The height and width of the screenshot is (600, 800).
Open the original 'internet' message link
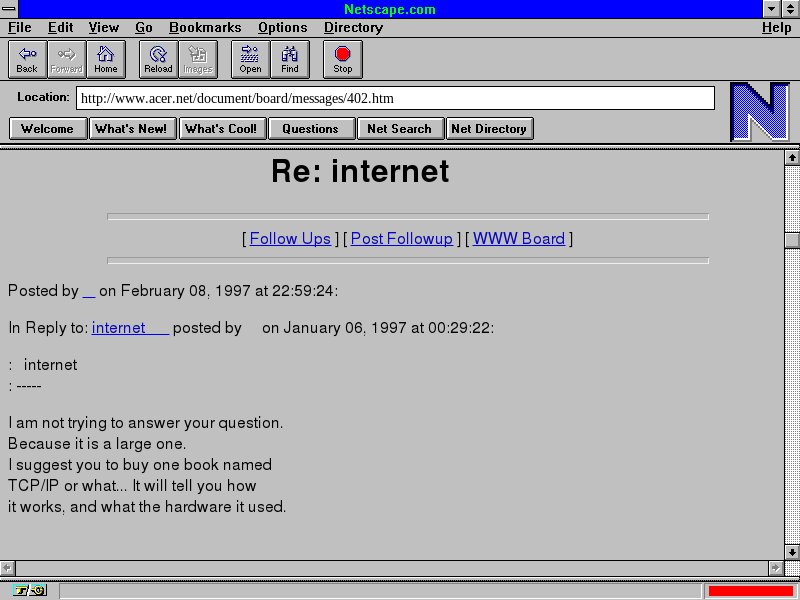click(x=130, y=328)
